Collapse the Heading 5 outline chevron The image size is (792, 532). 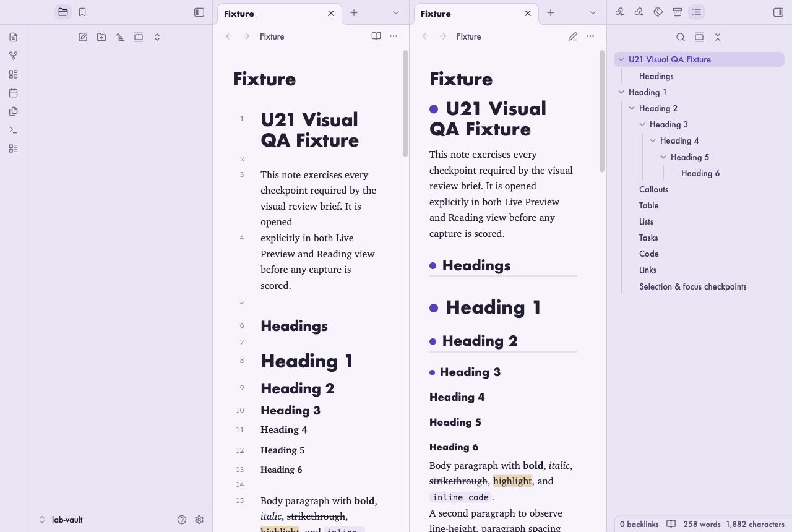click(x=663, y=157)
